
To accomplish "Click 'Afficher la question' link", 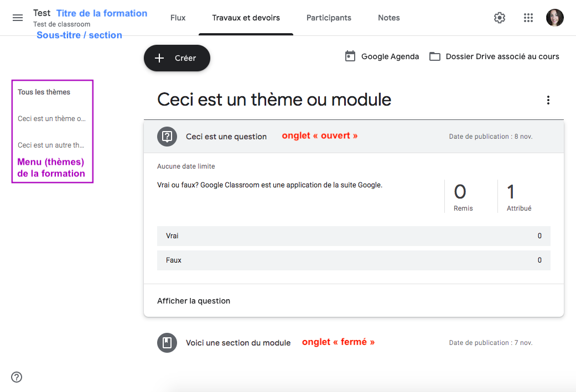I will [x=194, y=301].
